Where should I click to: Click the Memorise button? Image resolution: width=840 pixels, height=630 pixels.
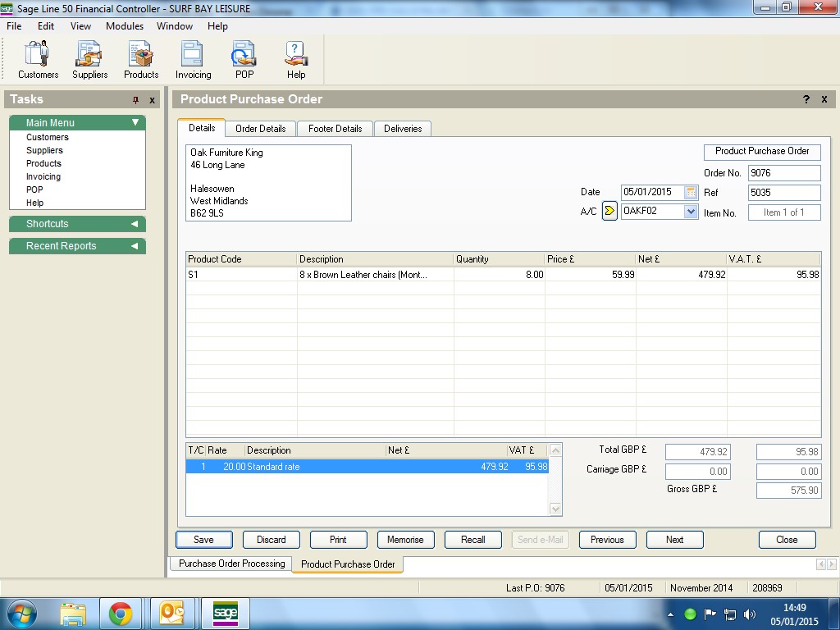coord(405,540)
